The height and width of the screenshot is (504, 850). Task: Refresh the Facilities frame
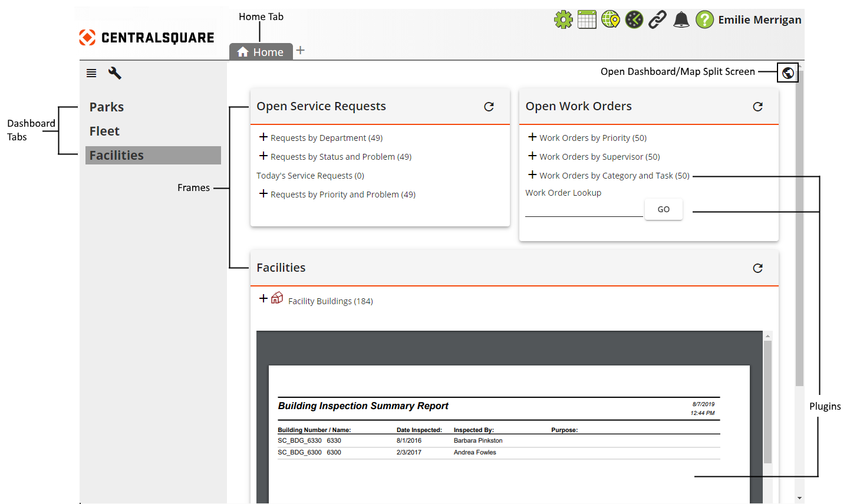757,268
